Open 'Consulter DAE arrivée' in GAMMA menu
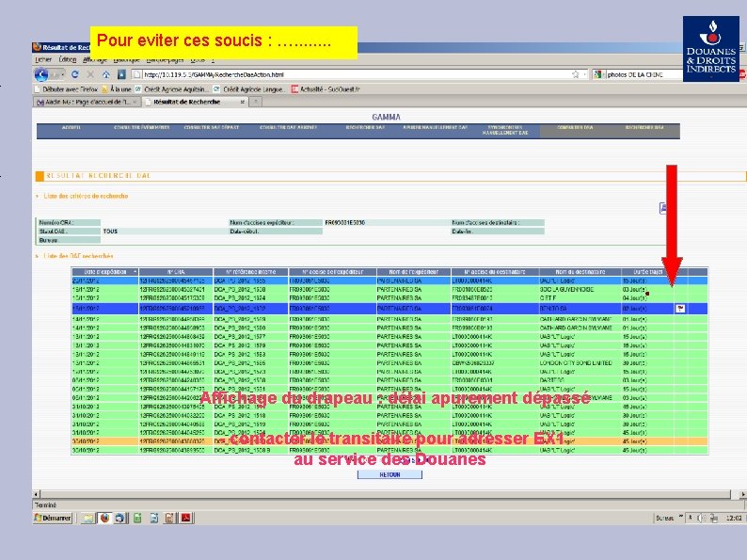Image resolution: width=747 pixels, height=560 pixels. point(288,128)
